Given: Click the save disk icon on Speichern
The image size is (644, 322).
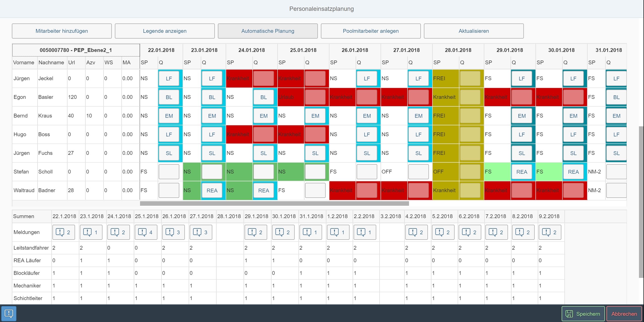Looking at the screenshot, I should tap(569, 314).
